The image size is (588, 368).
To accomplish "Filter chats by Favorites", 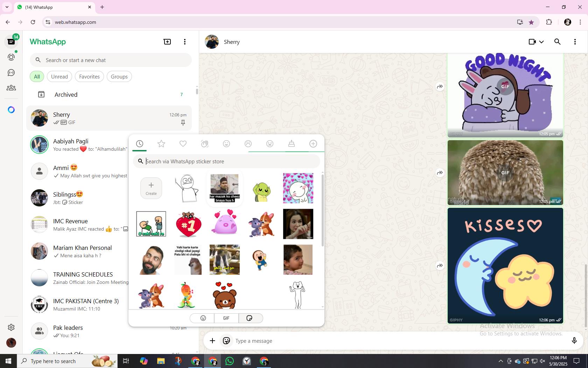I will (89, 76).
